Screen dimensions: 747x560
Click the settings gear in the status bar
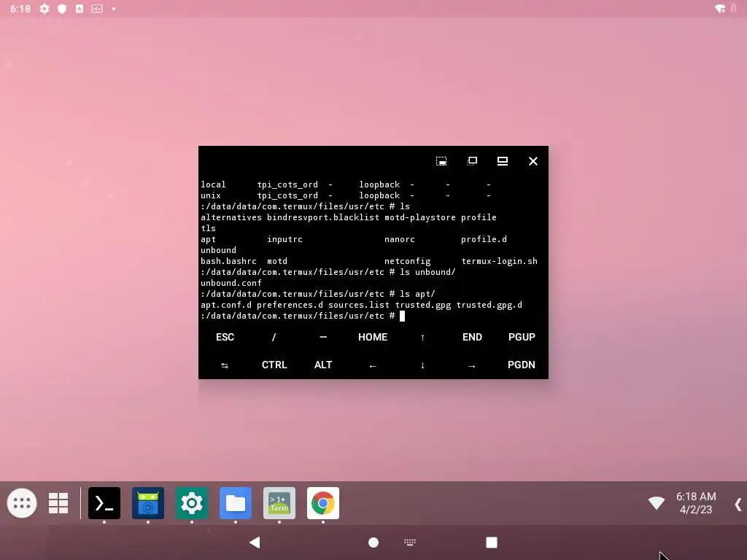44,9
